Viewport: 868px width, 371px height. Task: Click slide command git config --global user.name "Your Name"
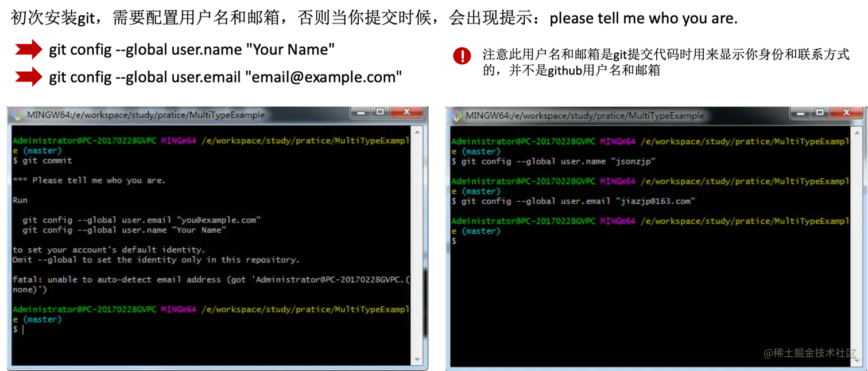(x=192, y=50)
